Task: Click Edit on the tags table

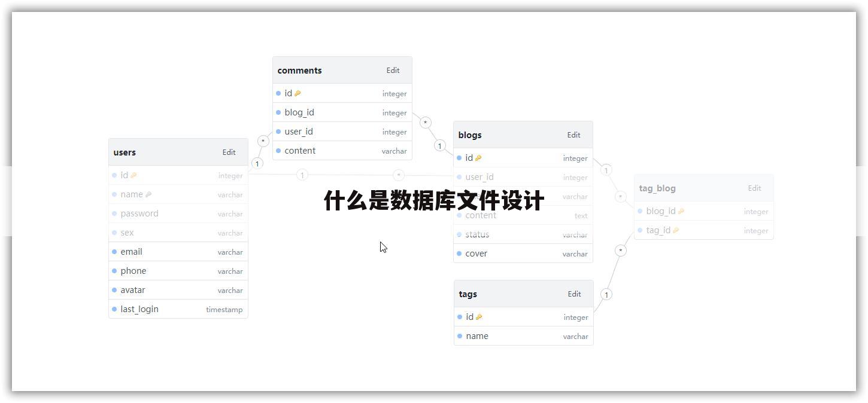Action: 574,294
